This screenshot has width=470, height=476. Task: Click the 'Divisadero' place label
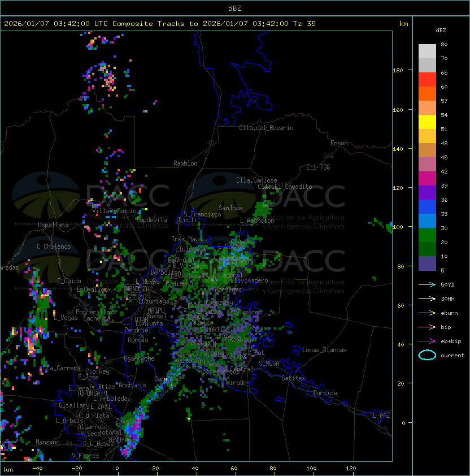[251, 280]
